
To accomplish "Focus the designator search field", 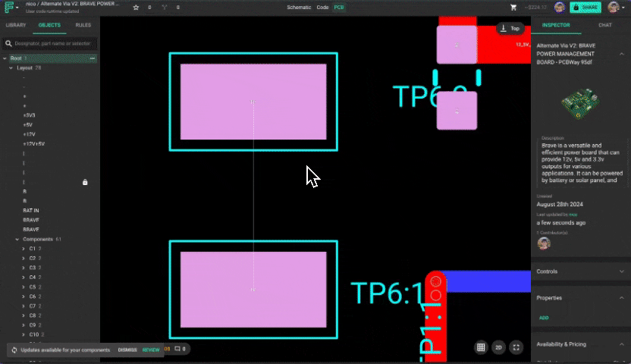I will tap(50, 43).
